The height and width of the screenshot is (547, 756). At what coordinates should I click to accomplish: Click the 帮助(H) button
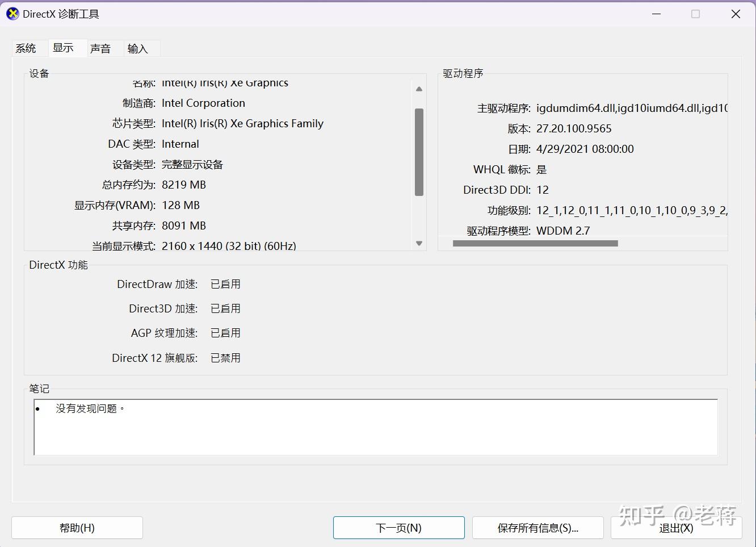tap(77, 528)
